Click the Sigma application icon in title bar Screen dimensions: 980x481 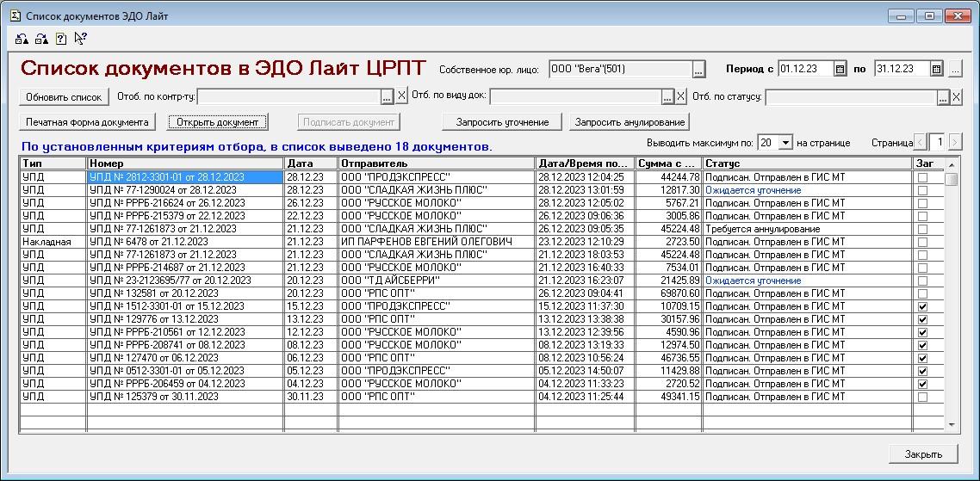[x=16, y=16]
